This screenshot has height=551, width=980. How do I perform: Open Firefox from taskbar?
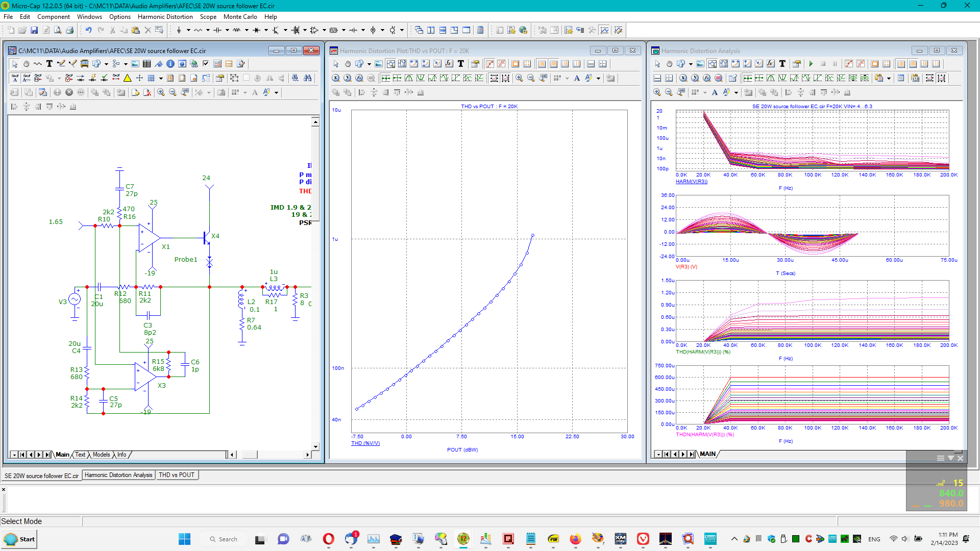pos(575,539)
